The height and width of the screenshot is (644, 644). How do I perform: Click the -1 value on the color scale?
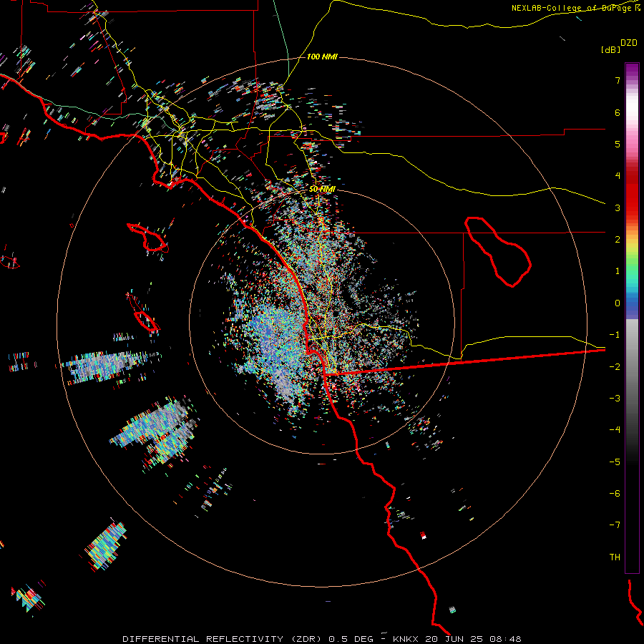click(x=615, y=335)
